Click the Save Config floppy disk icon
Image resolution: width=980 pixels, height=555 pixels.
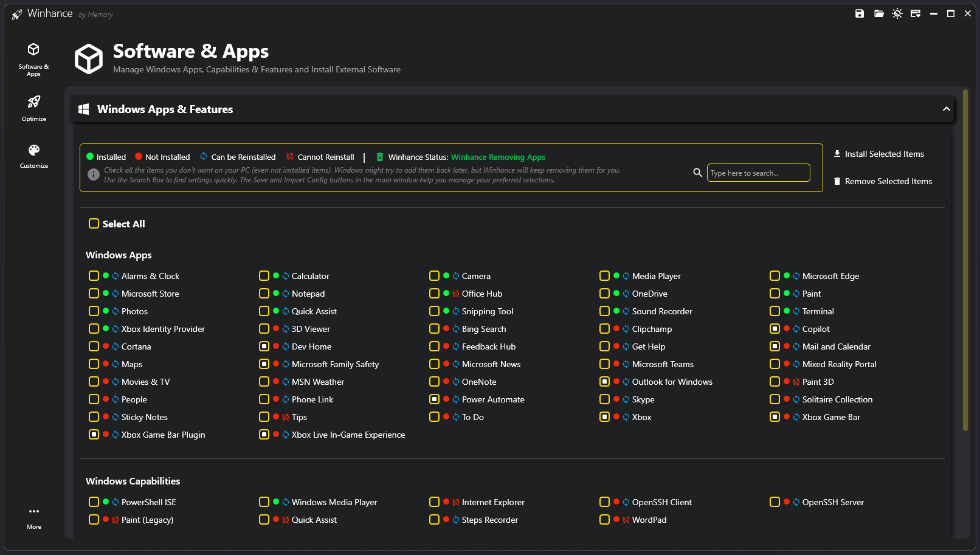[x=860, y=13]
